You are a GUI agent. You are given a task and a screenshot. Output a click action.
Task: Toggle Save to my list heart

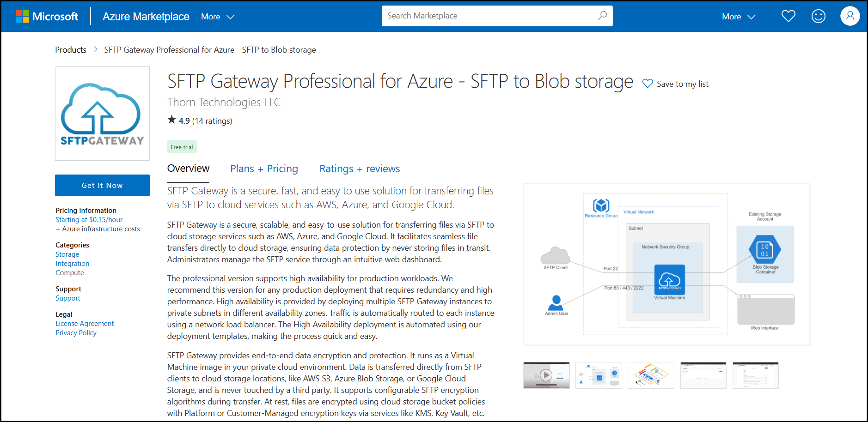tap(648, 84)
